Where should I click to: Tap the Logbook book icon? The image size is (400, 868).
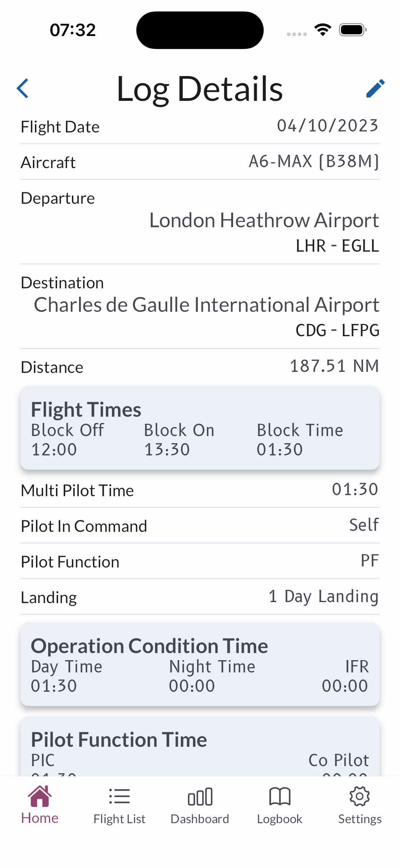(280, 796)
